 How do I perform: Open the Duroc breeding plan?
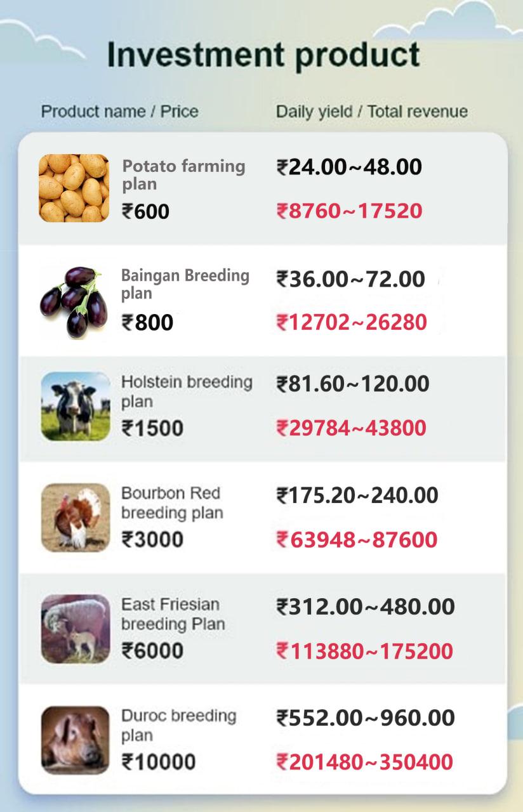pyautogui.click(x=180, y=724)
